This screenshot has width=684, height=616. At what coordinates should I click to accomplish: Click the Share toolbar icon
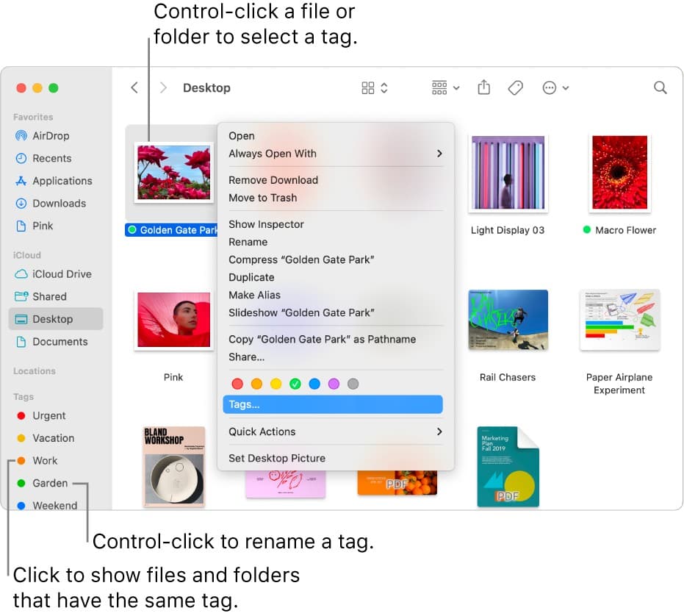[483, 87]
